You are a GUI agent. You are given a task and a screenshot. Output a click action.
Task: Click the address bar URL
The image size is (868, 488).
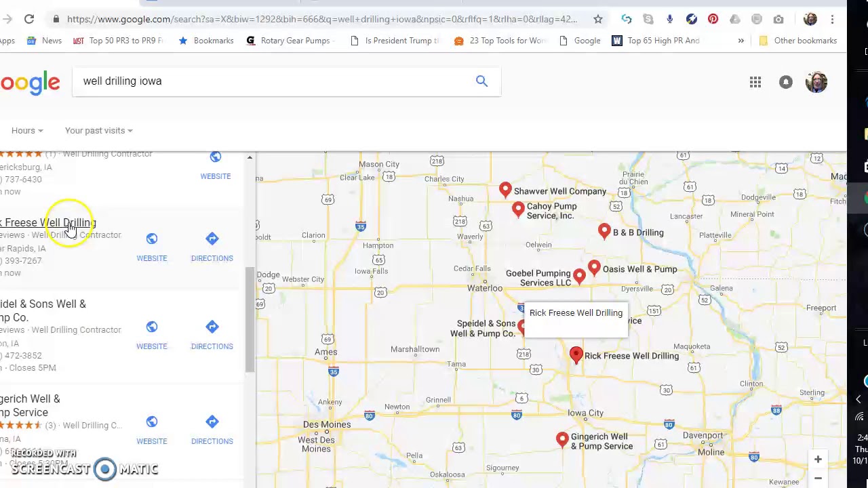(x=322, y=19)
